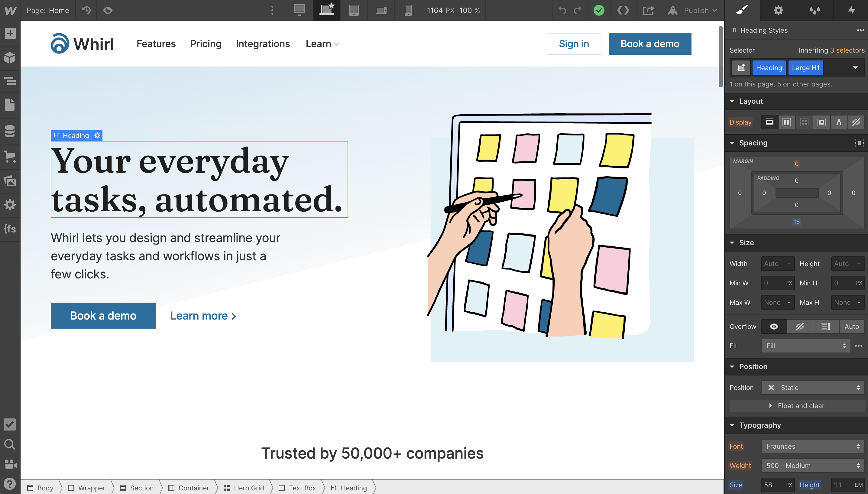This screenshot has height=494, width=868.
Task: Open the Add Elements panel
Action: tap(10, 33)
